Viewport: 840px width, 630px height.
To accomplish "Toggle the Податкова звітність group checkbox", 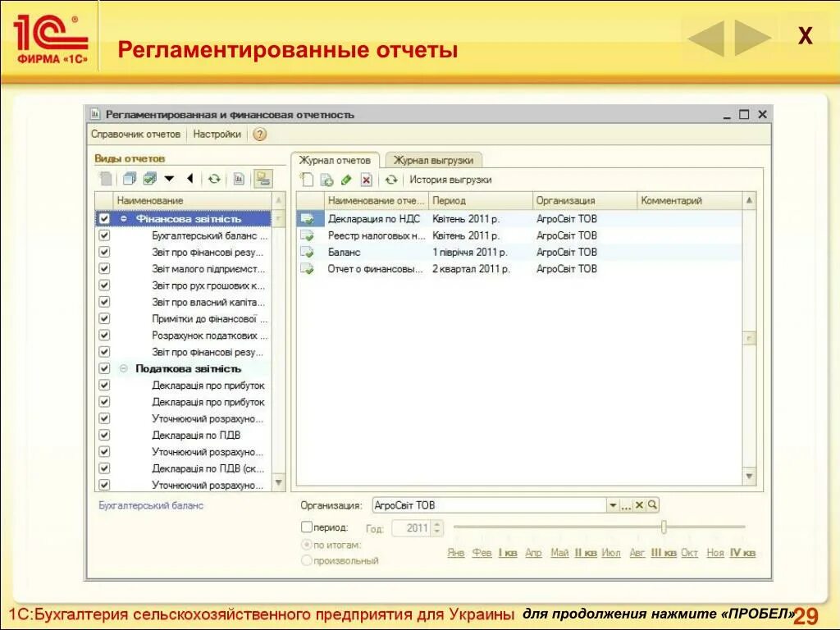I will click(x=104, y=368).
